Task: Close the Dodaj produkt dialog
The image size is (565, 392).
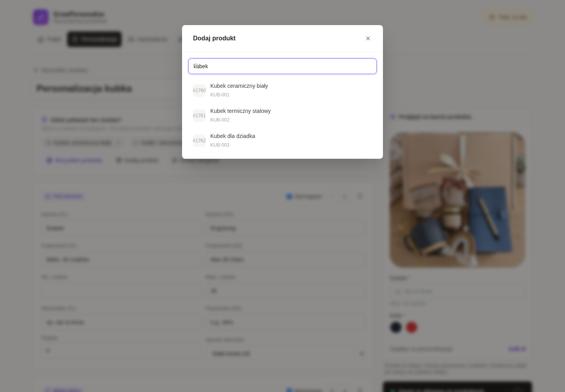Action: point(368,38)
